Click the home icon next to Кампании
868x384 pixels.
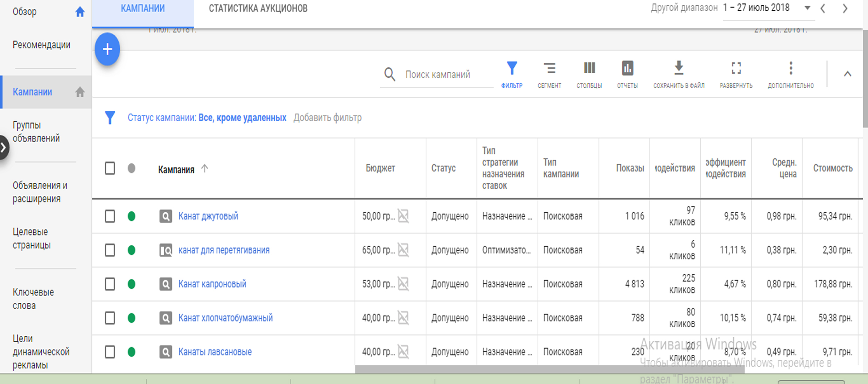coord(80,92)
